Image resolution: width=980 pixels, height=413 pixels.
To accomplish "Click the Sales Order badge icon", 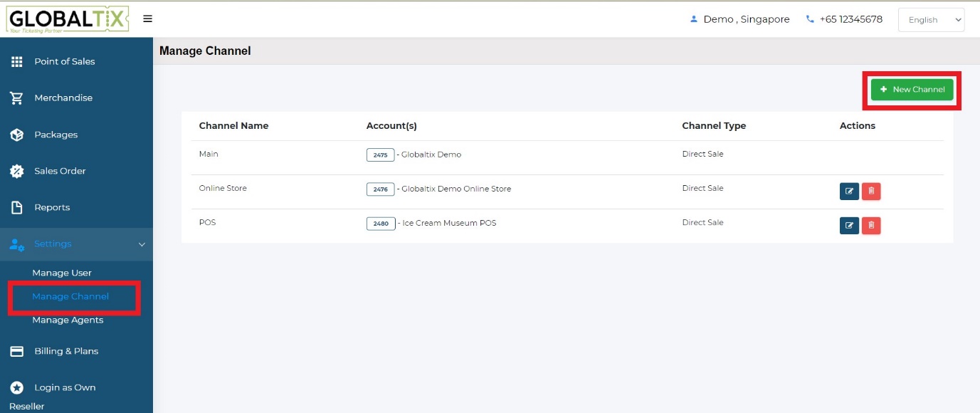I will point(17,171).
